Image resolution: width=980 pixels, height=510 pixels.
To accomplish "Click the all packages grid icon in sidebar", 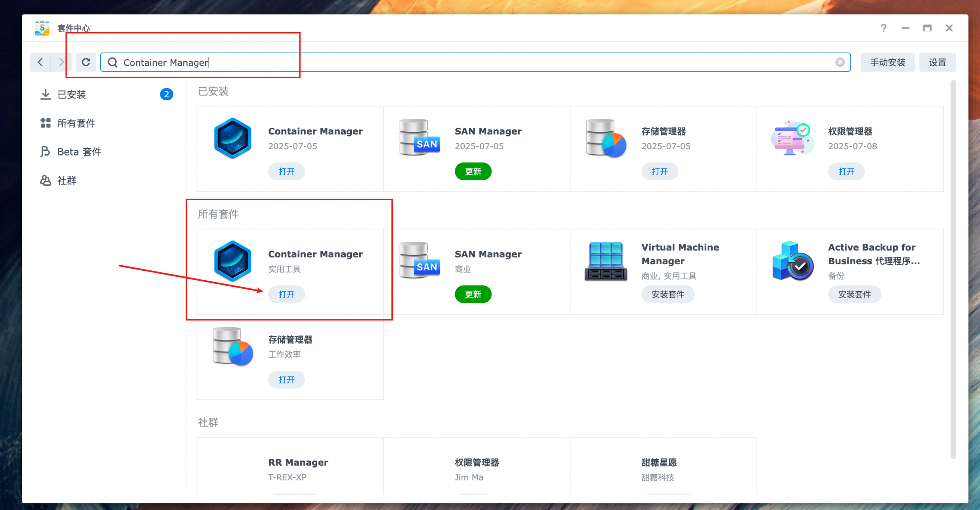I will click(x=46, y=123).
